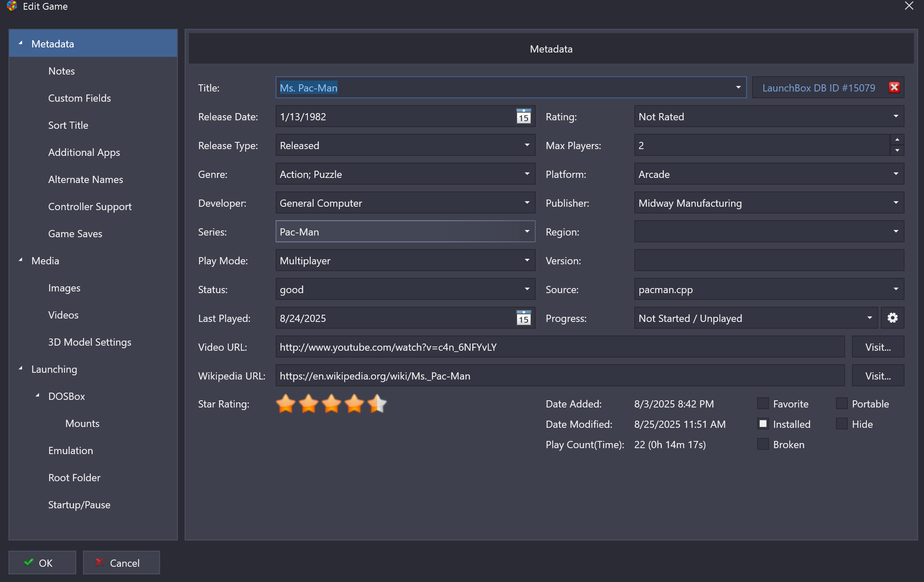Toggle the Favorite checkbox
This screenshot has width=924, height=582.
(763, 404)
